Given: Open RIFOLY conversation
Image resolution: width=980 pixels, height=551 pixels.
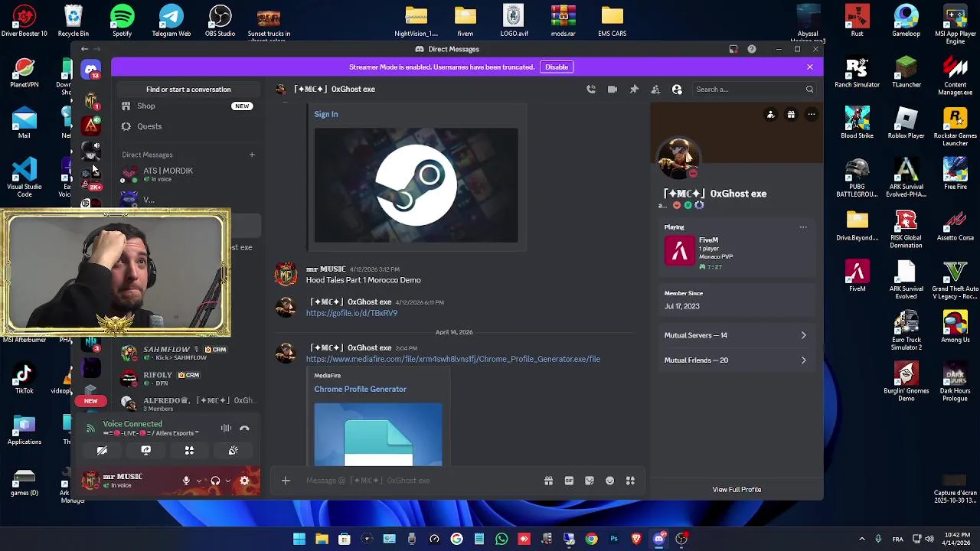Looking at the screenshot, I should click(x=188, y=378).
